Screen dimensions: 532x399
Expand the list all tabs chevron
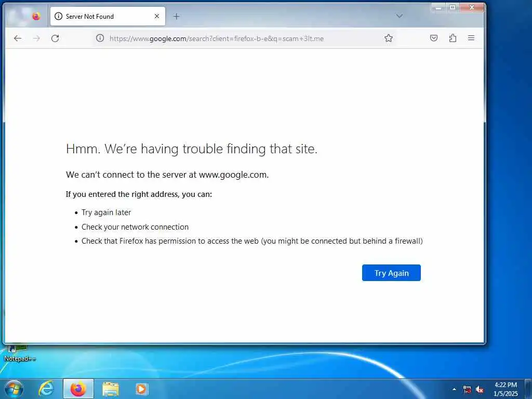(x=400, y=16)
